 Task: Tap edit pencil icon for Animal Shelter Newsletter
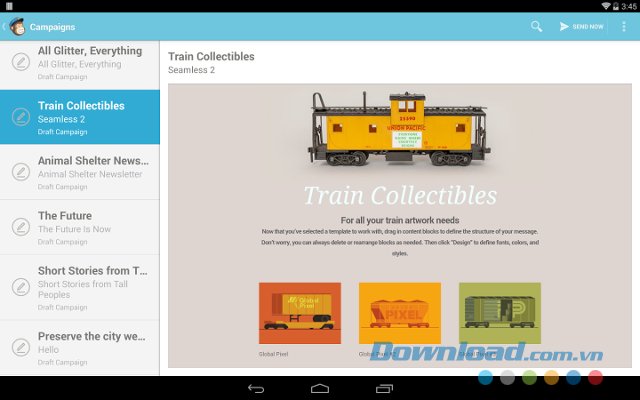pyautogui.click(x=20, y=172)
